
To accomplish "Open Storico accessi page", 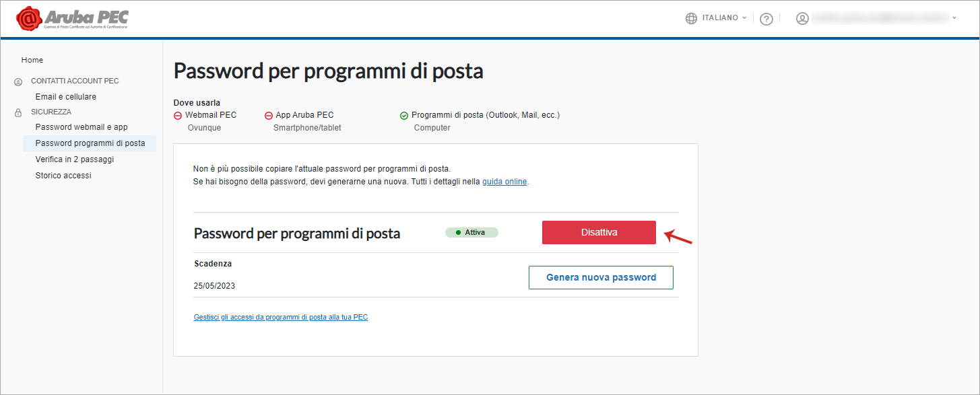I will coord(63,176).
